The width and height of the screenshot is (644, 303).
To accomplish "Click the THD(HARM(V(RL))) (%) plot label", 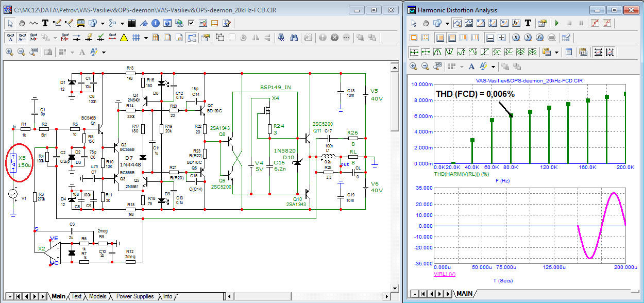I will coord(462,173).
